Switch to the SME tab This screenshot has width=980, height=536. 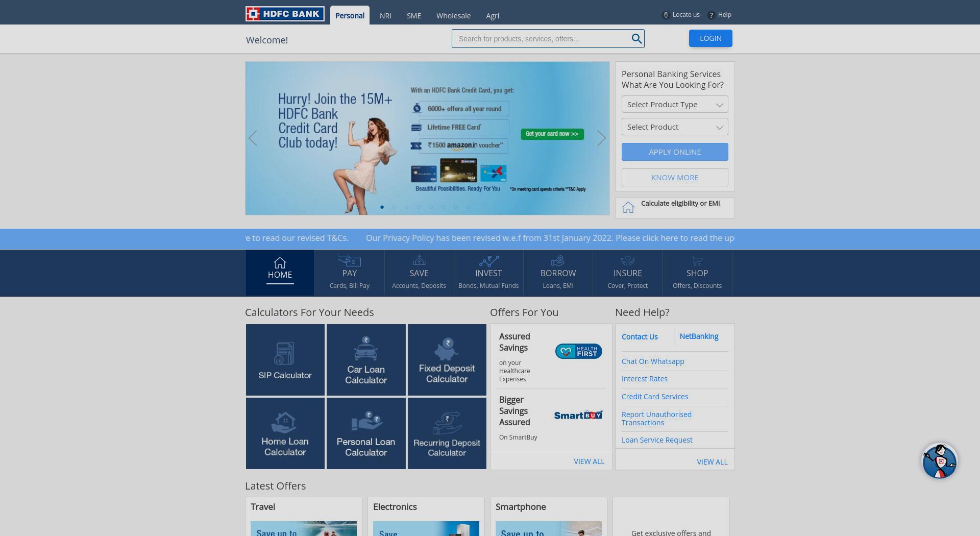click(x=414, y=16)
